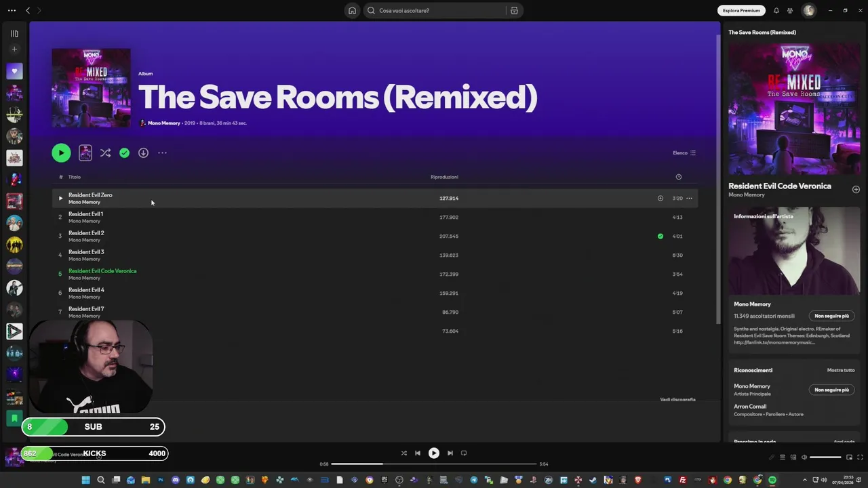This screenshot has height=488, width=868.
Task: Enter full screen mode
Action: click(861, 457)
